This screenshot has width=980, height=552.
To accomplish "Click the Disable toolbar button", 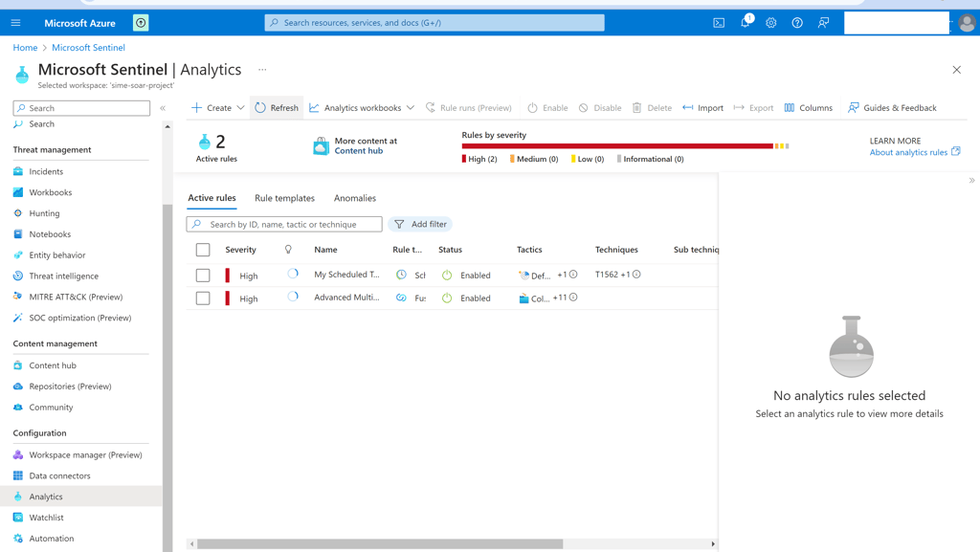I will pos(600,108).
